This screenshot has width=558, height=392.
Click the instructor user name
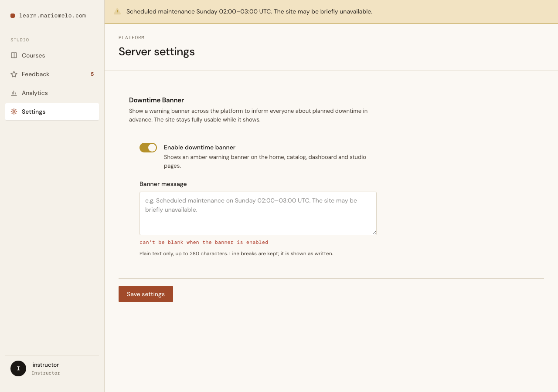46,365
